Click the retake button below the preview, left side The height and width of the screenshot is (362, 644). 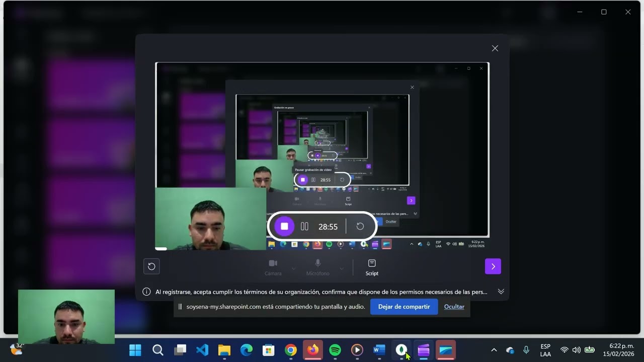tap(151, 266)
